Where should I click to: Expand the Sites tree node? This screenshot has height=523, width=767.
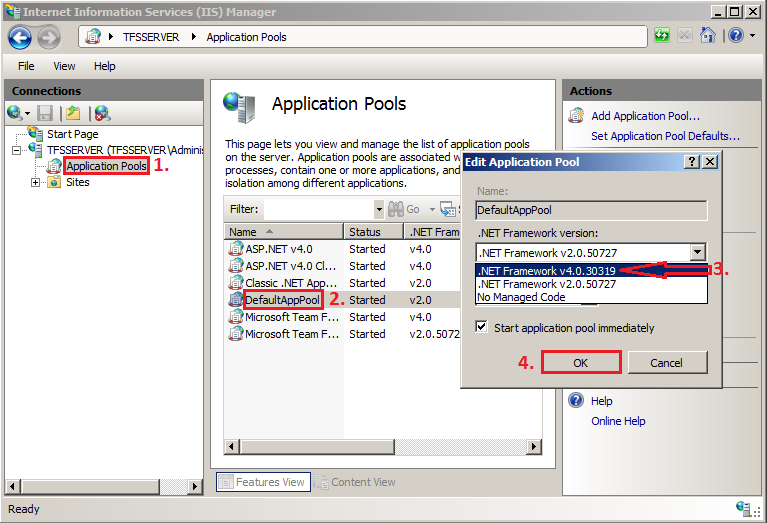point(35,182)
